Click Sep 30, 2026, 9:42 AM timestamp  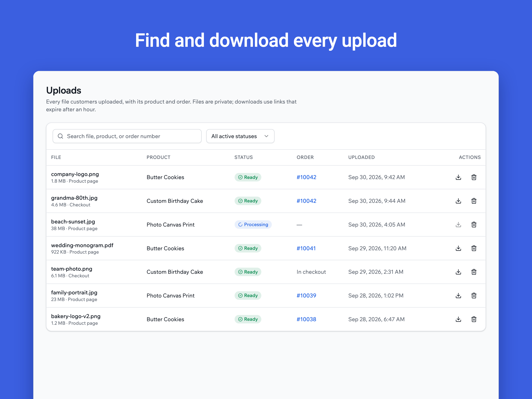tap(376, 177)
